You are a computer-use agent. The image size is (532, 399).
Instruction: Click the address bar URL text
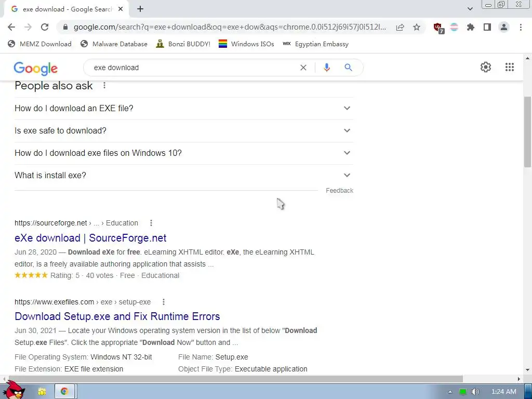coord(230,27)
